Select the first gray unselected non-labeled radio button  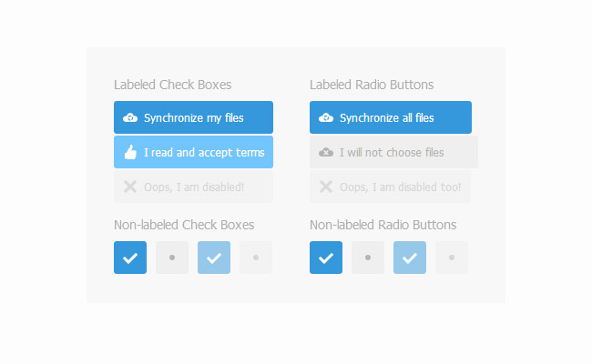pyautogui.click(x=368, y=258)
